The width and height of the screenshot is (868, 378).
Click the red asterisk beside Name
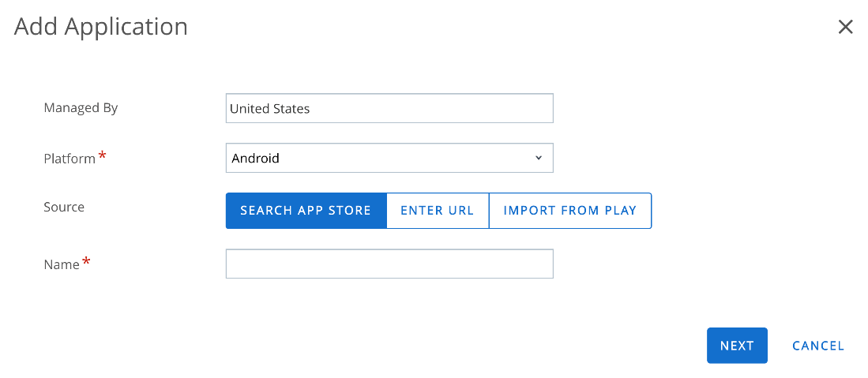click(86, 263)
